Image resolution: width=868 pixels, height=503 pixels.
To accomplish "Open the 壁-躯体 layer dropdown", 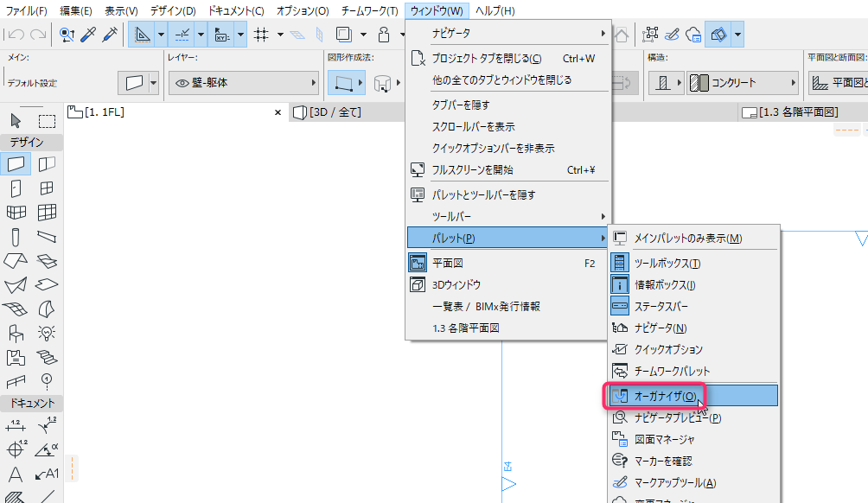I will click(244, 83).
